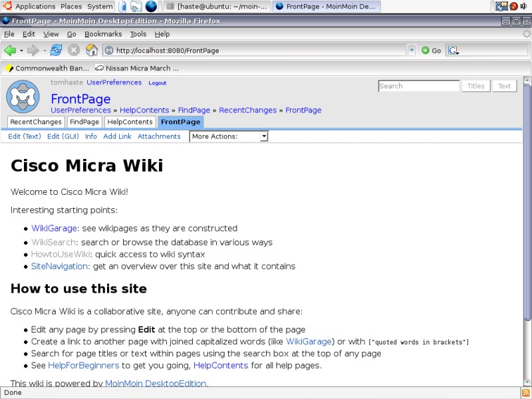Click the Stop loading icon
Image resolution: width=532 pixels, height=399 pixels.
pos(73,51)
